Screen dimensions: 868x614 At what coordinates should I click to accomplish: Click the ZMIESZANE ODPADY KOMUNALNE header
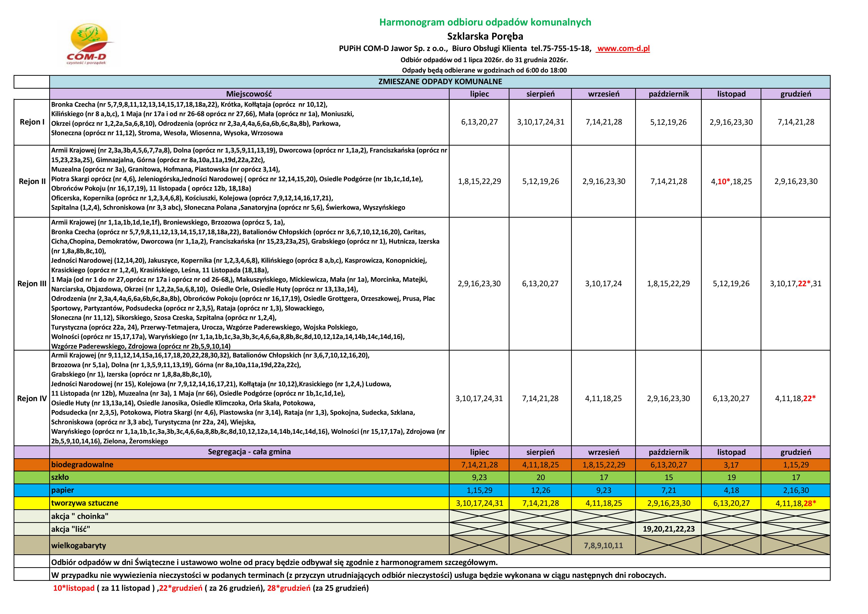(440, 82)
